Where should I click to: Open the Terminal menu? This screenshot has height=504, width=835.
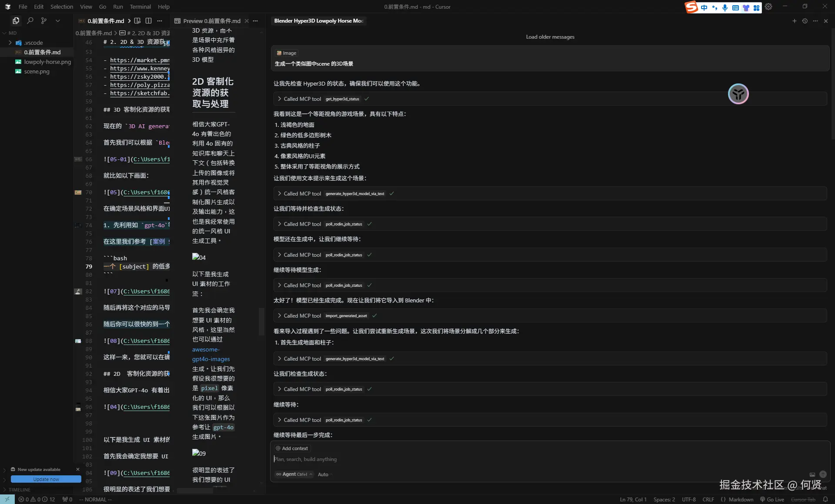[140, 7]
